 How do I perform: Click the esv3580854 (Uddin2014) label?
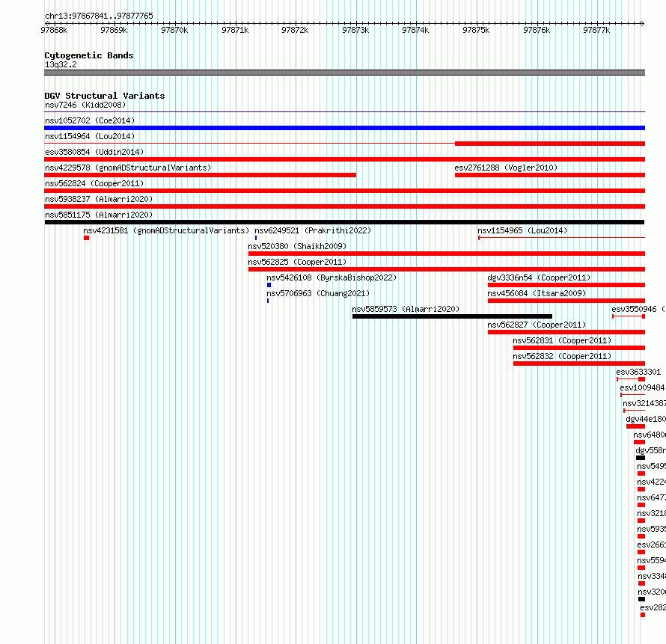[x=94, y=152]
